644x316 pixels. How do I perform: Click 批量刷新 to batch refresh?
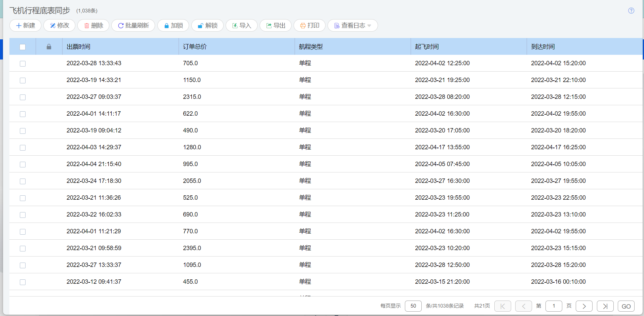click(133, 26)
